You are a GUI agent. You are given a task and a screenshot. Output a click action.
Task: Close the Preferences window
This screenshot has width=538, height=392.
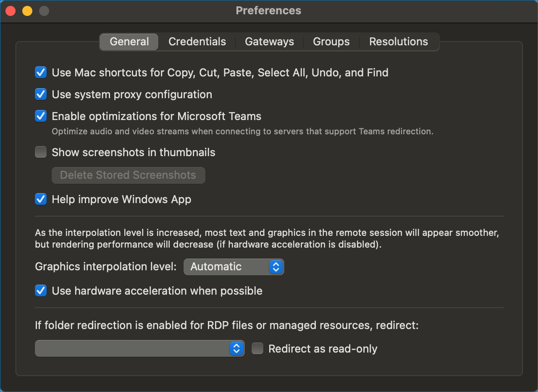pyautogui.click(x=10, y=11)
